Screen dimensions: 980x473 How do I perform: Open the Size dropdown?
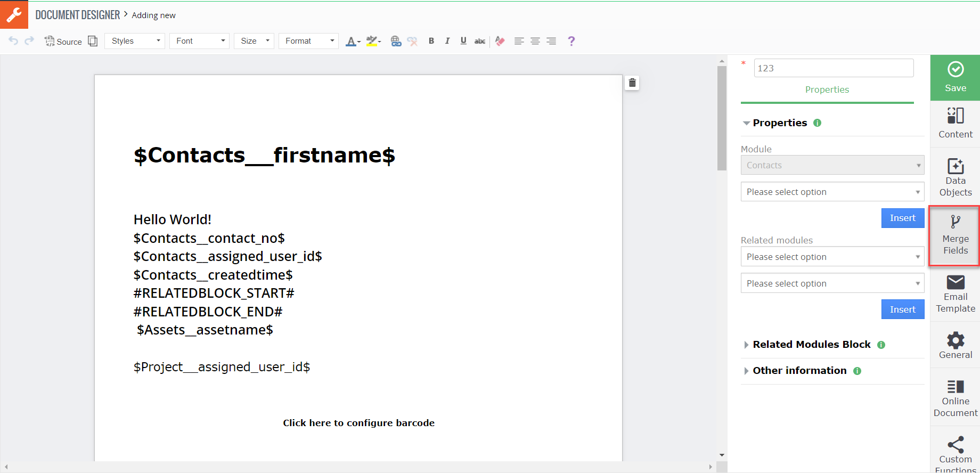[254, 41]
